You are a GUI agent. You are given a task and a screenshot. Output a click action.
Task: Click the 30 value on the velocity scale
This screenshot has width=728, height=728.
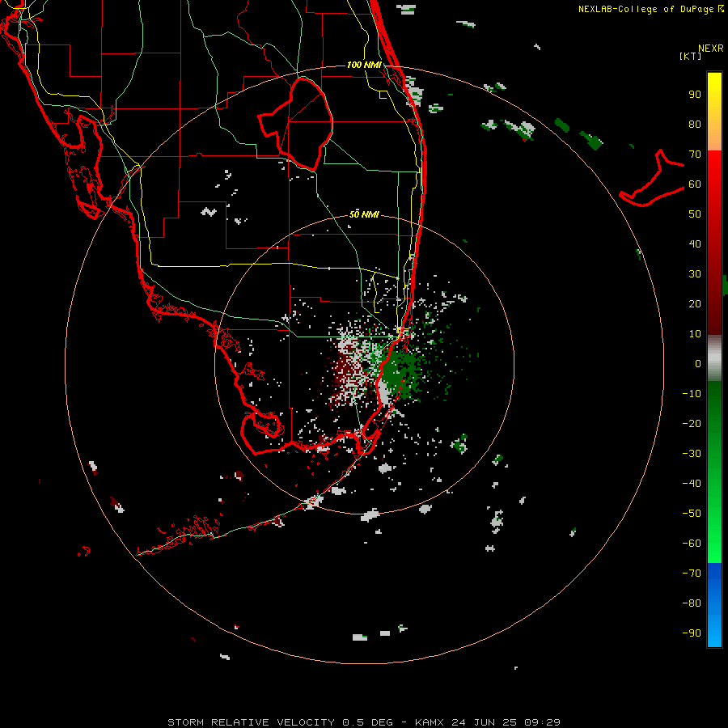[695, 274]
